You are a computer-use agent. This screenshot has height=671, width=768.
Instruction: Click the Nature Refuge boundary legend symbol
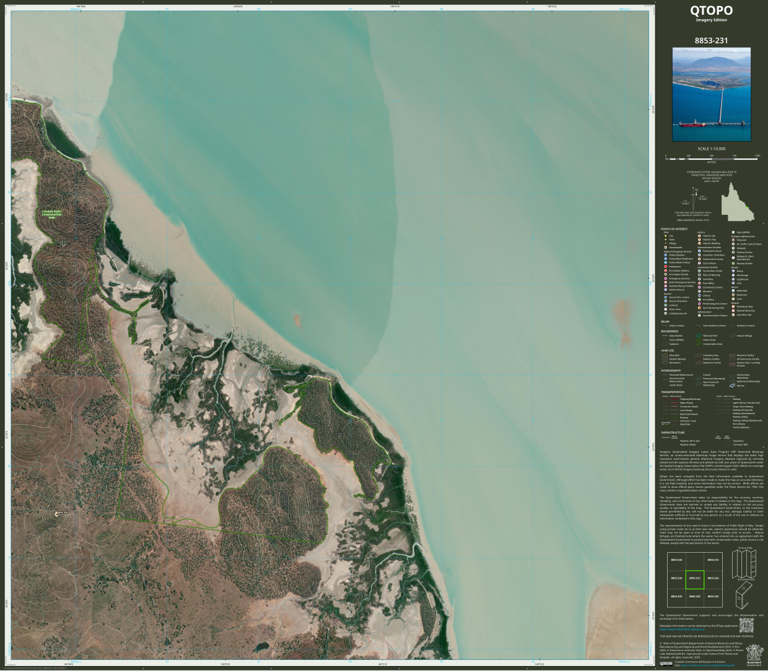(x=732, y=336)
